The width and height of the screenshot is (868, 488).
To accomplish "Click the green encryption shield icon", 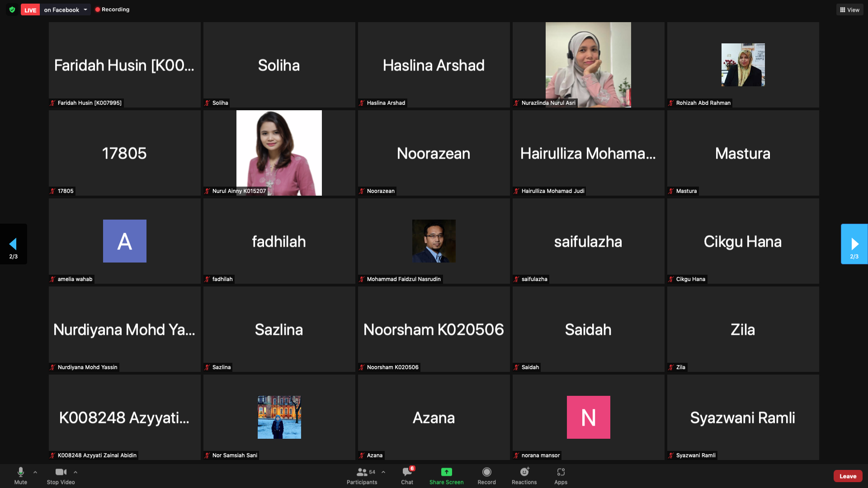I will (x=12, y=9).
